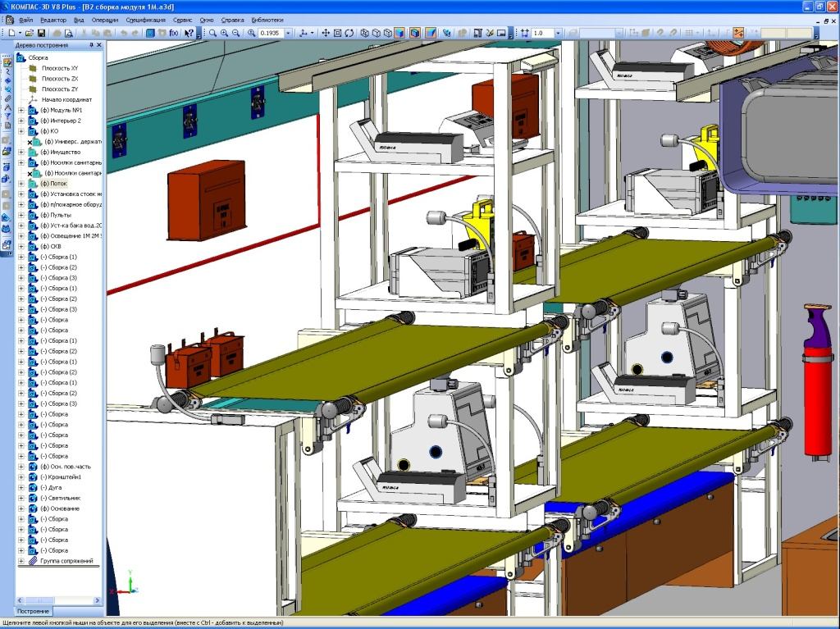Select Плоскость XY in the tree
The height and width of the screenshot is (629, 840).
coord(59,68)
